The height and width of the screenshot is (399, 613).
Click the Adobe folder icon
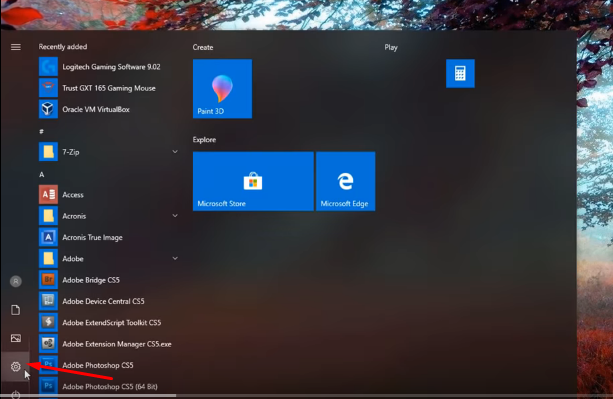pyautogui.click(x=48, y=258)
